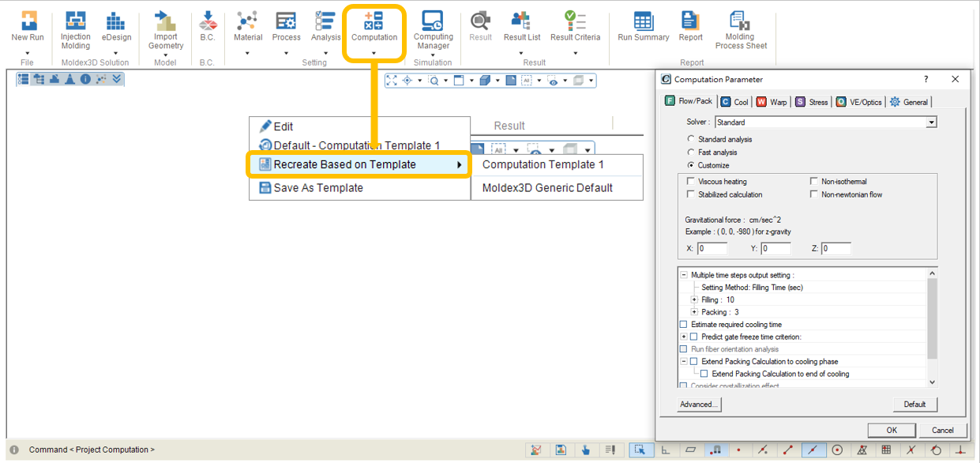Switch to the Stress tab
The height and width of the screenshot is (463, 980).
pos(813,102)
